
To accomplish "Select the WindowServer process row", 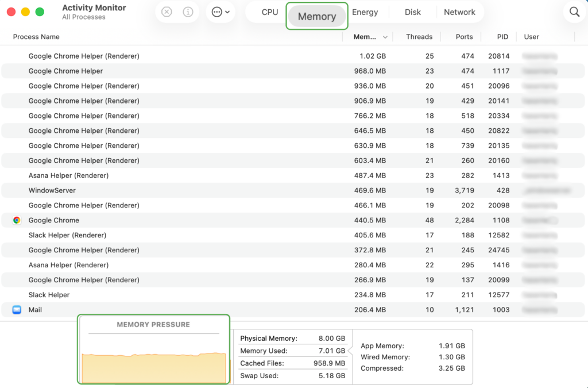I will (x=293, y=190).
